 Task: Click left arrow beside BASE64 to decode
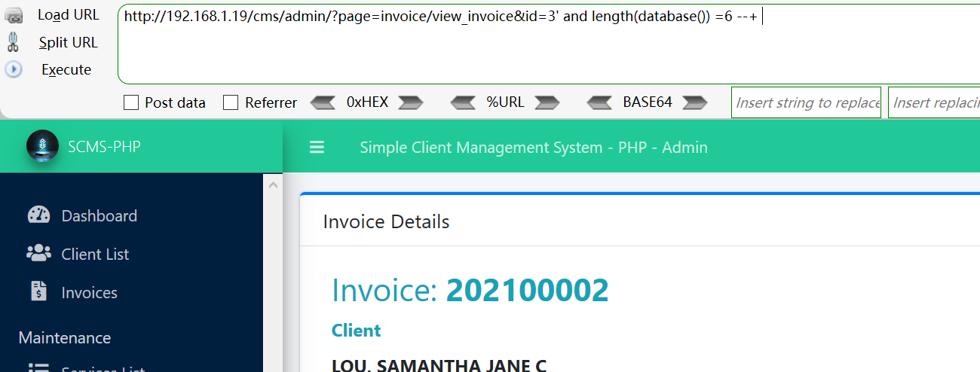(x=599, y=102)
